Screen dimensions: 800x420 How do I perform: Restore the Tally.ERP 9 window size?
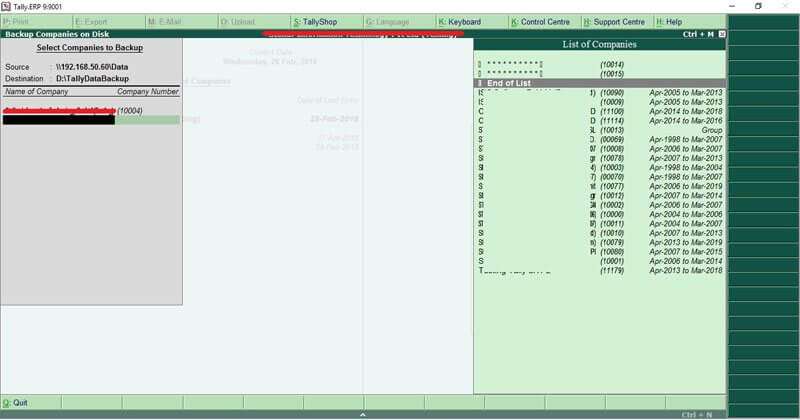pyautogui.click(x=758, y=6)
